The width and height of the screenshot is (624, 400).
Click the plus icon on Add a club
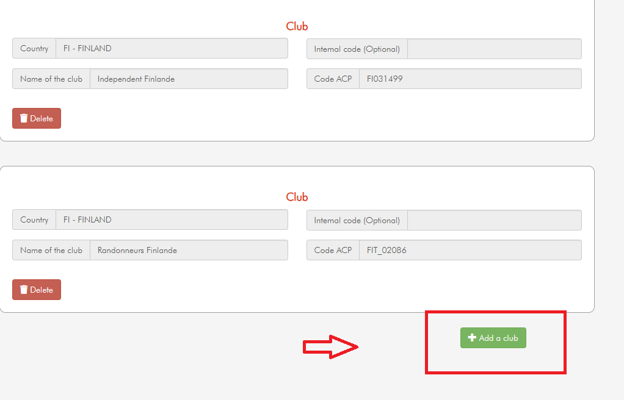[x=472, y=338]
